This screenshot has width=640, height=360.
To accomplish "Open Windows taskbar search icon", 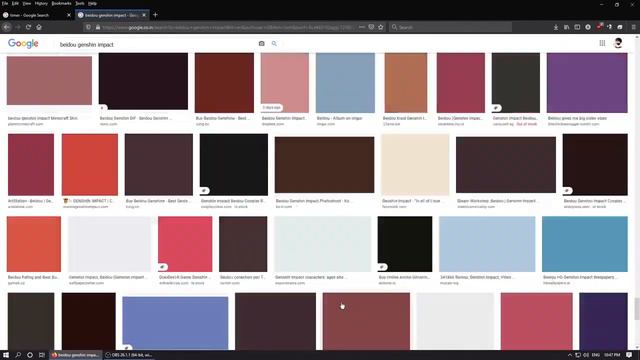I will 18,355.
